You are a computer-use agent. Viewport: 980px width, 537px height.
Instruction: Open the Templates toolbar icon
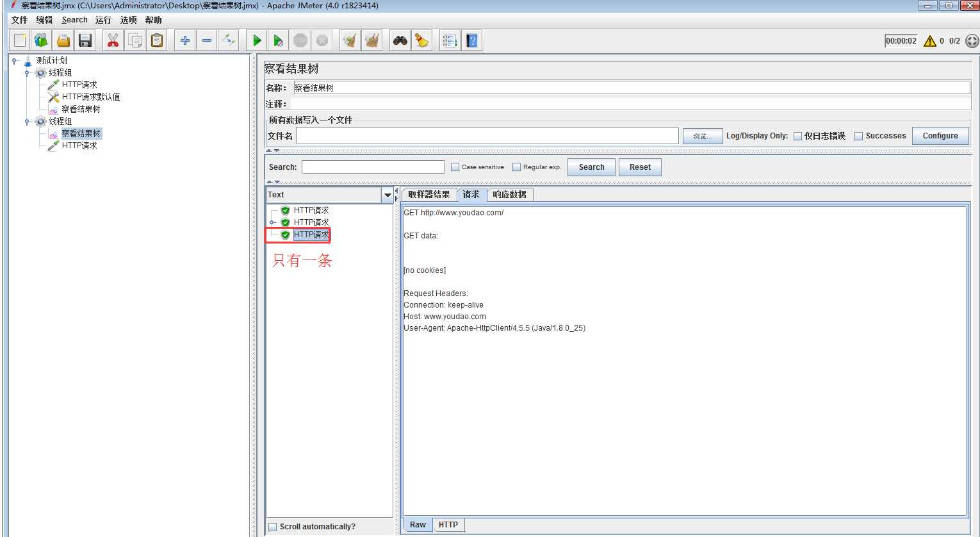coord(42,41)
